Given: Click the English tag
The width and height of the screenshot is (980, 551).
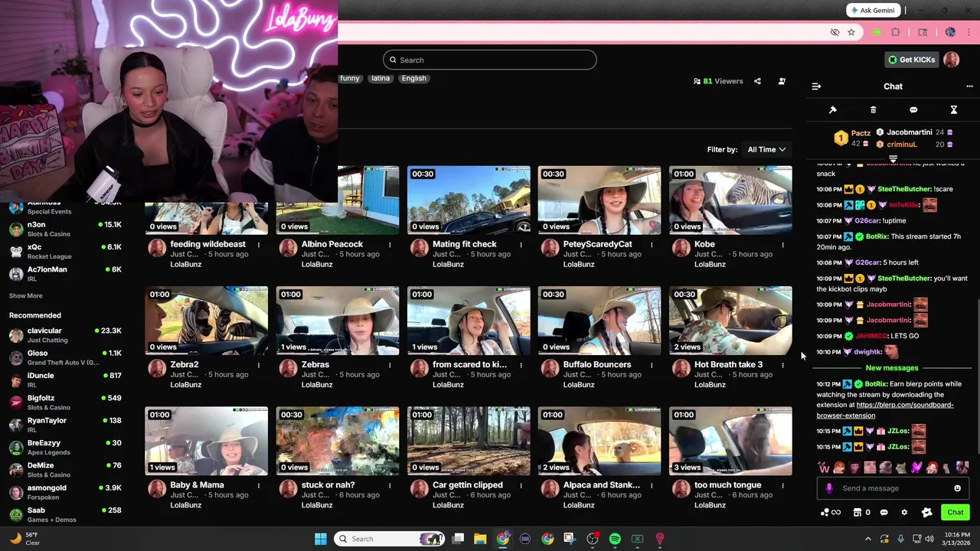Looking at the screenshot, I should pyautogui.click(x=413, y=78).
